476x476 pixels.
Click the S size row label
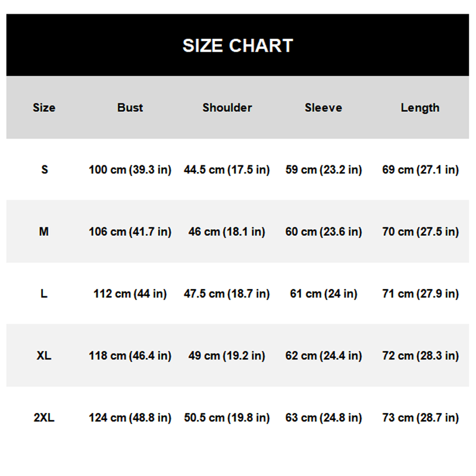pyautogui.click(x=44, y=170)
